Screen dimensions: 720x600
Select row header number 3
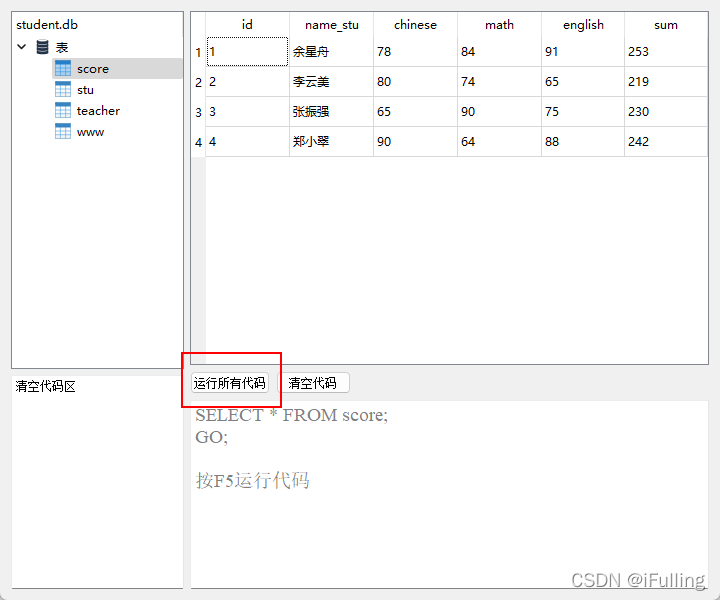click(198, 112)
